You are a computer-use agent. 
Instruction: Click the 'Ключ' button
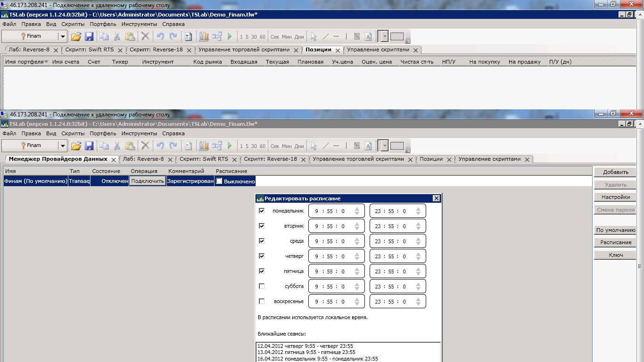tap(616, 255)
